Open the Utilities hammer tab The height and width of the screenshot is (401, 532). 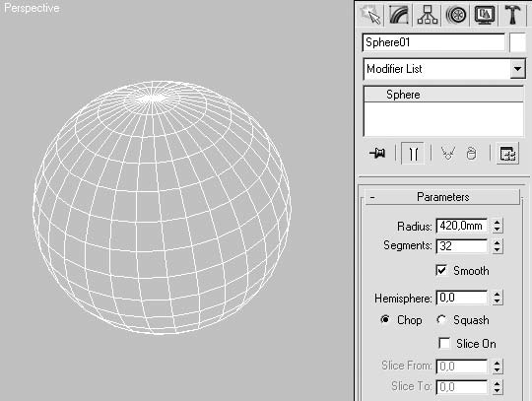pos(512,15)
